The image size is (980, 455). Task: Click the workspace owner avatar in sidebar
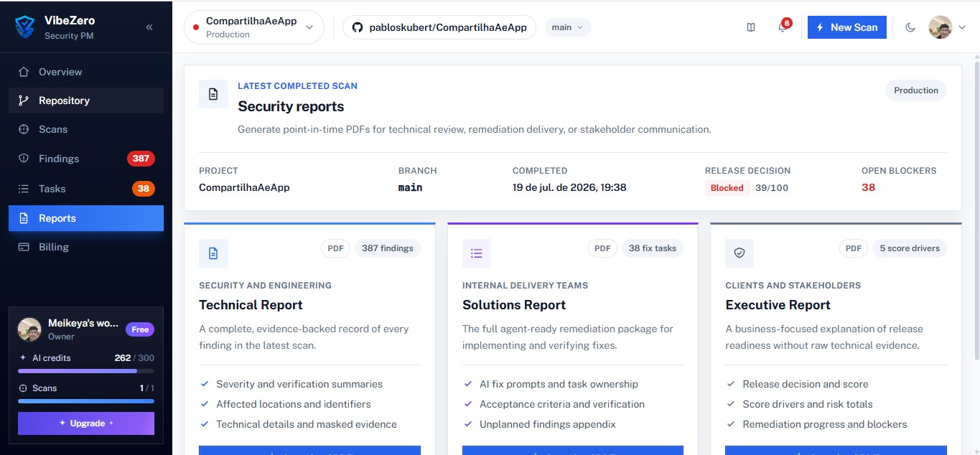29,329
